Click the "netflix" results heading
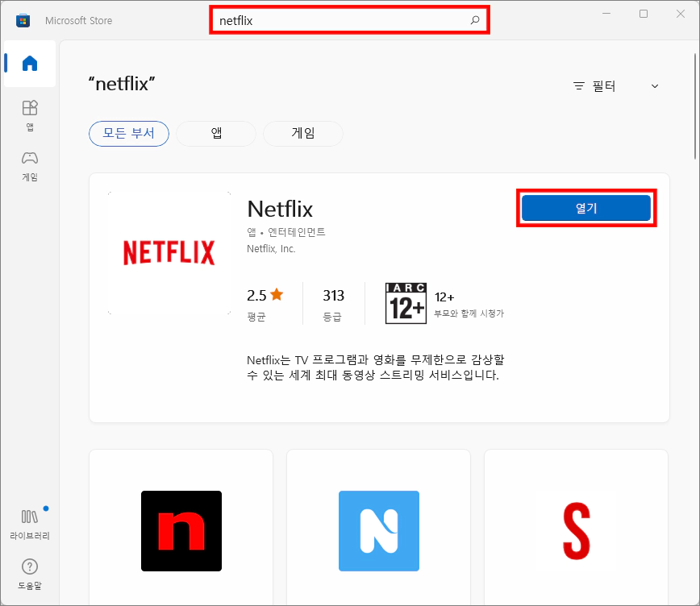This screenshot has height=606, width=700. 122,84
